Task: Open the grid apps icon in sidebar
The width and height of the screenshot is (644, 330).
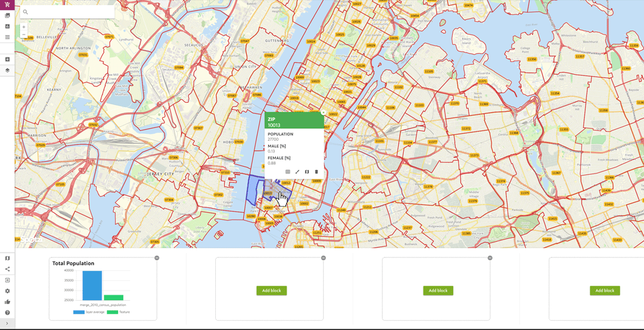Action: click(x=8, y=37)
